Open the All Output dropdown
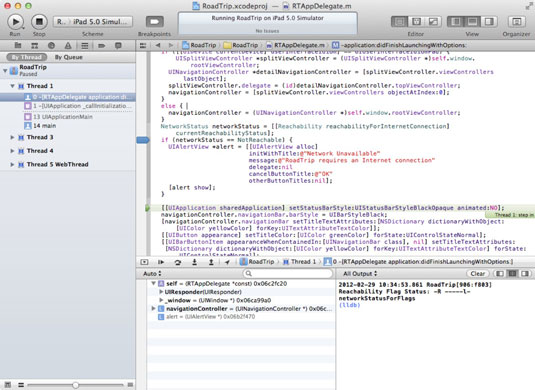Image resolution: width=535 pixels, height=390 pixels. [360, 274]
